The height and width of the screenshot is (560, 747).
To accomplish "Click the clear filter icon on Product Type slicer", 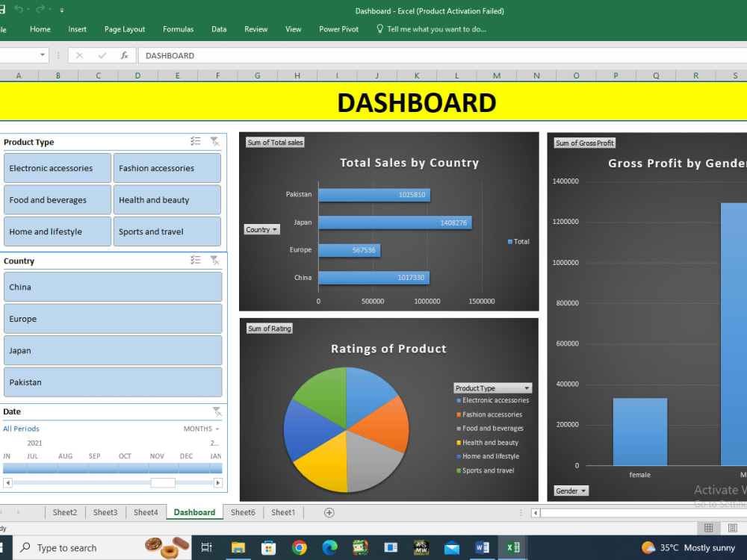I will tap(214, 140).
